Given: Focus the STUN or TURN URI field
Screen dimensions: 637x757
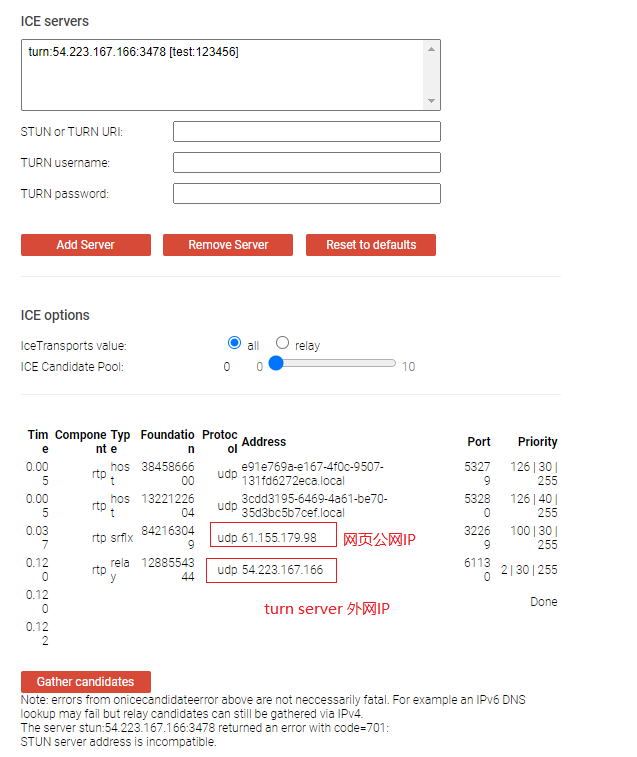Looking at the screenshot, I should [306, 132].
